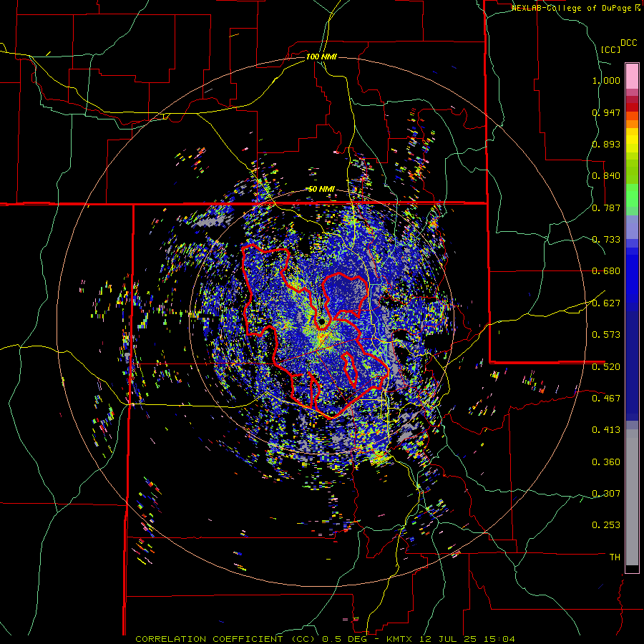Image resolution: width=644 pixels, height=644 pixels.
Task: Click the 50 NMI range ring label
Action: [x=321, y=189]
